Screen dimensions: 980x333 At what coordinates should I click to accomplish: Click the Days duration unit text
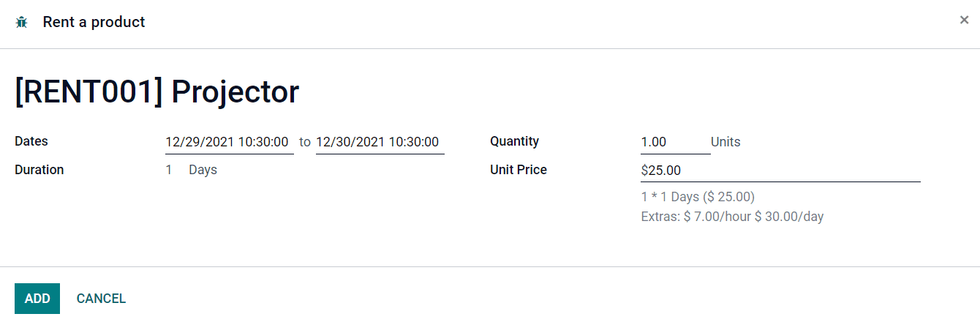(203, 170)
